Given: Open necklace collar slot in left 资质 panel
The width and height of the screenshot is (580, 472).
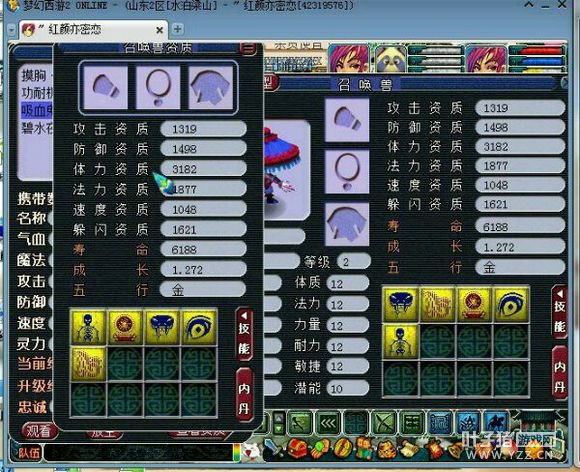Looking at the screenshot, I should 158,88.
